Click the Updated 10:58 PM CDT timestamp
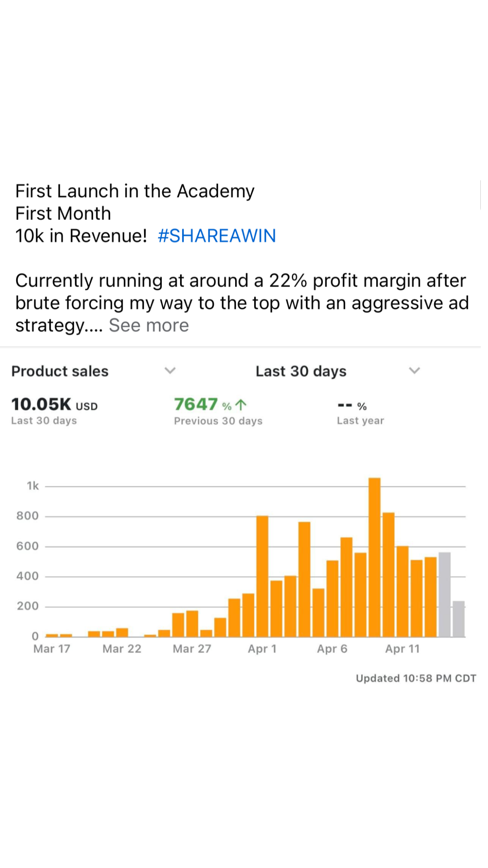 [x=416, y=678]
